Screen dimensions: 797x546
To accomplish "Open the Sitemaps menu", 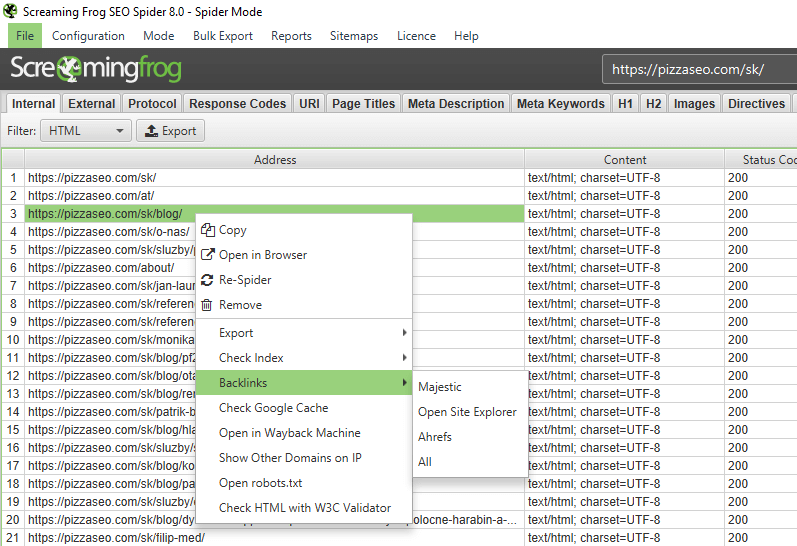I will click(354, 36).
